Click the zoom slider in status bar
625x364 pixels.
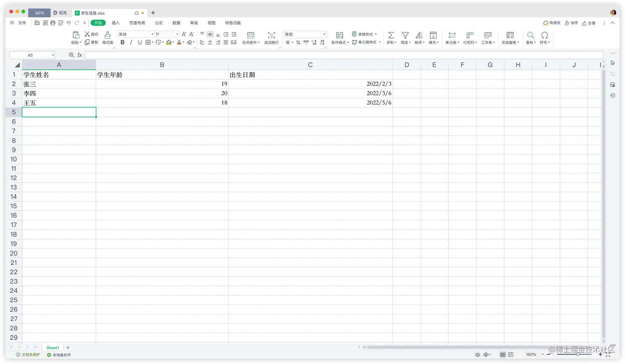[x=574, y=354]
